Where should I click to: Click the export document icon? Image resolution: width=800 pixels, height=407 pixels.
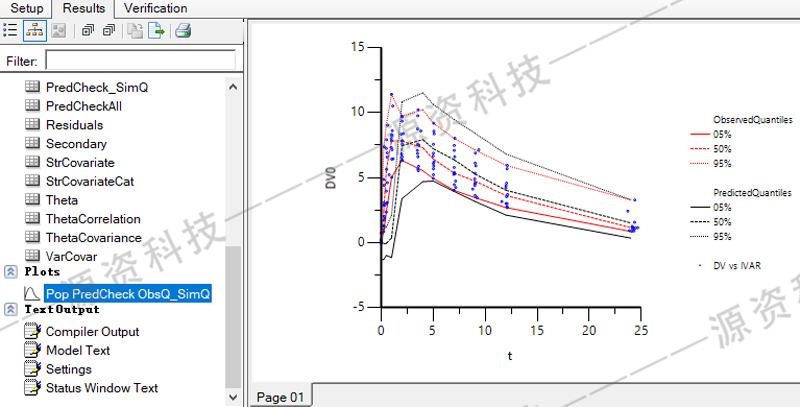(157, 31)
